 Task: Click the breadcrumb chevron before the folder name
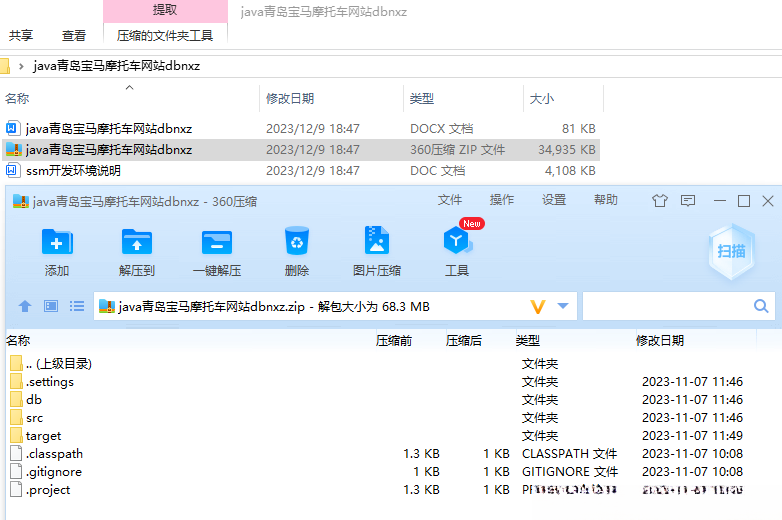[x=21, y=66]
